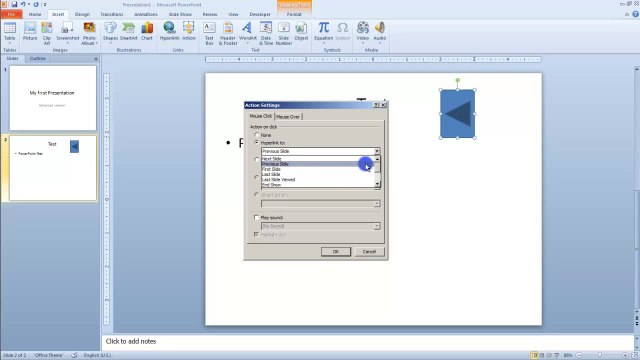Open Header & Footer settings

point(228,33)
